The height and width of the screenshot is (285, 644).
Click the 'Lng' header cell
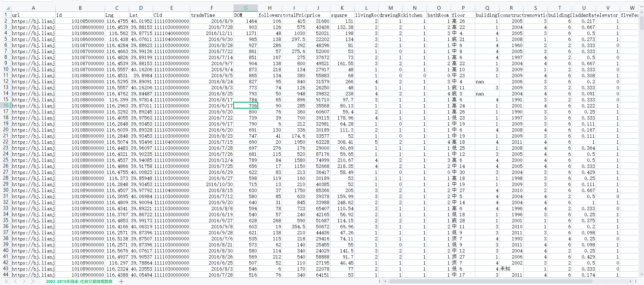117,15
